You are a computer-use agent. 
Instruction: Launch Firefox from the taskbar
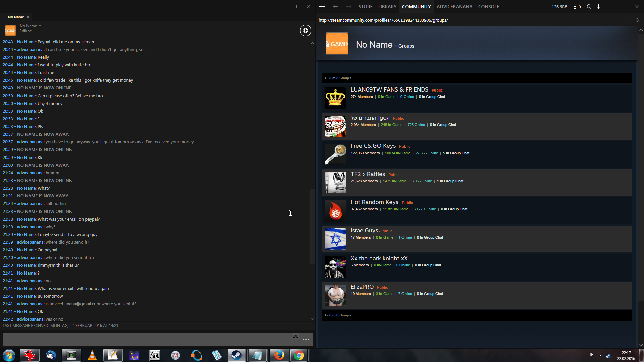[279, 355]
